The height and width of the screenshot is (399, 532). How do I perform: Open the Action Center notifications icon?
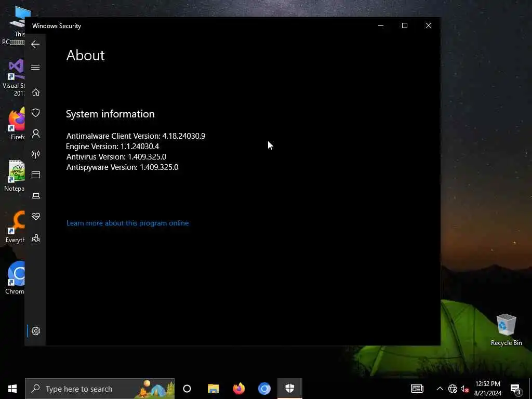click(x=515, y=389)
